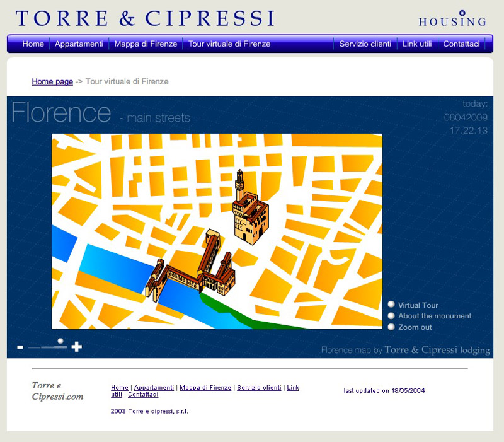Select the Virtual Tour radio button

click(391, 305)
